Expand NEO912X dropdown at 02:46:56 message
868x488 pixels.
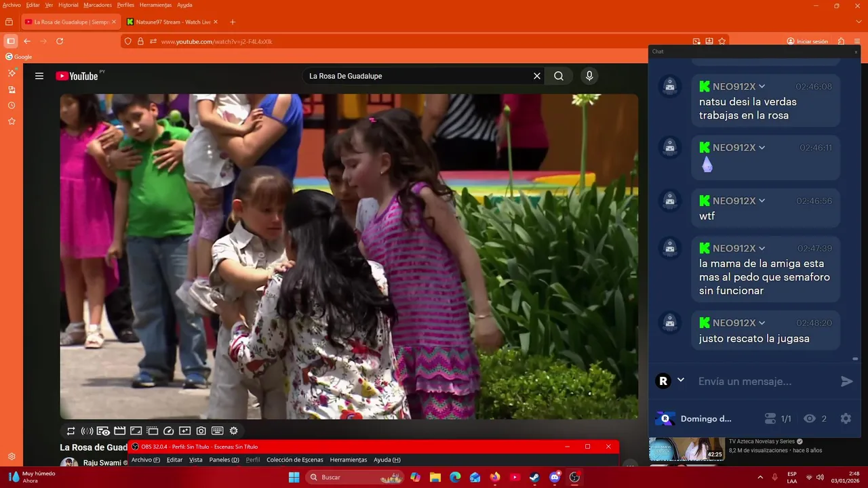tap(762, 201)
